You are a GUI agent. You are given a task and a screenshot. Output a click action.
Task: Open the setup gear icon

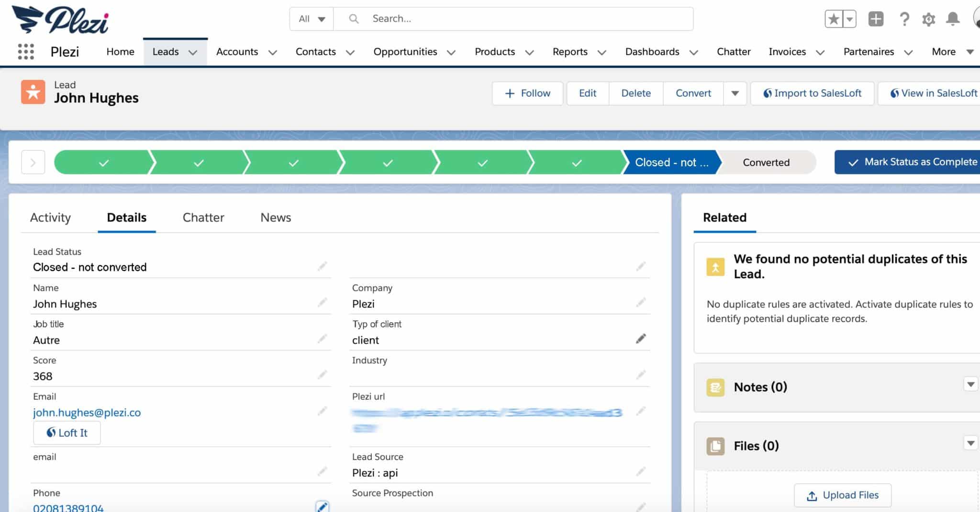click(x=928, y=19)
